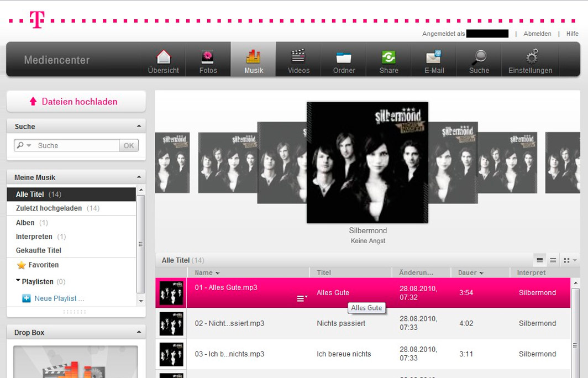Screen dimensions: 588x378
Task: Click thumbnail of 01 - Alles Gute.mp3
Action: (x=171, y=293)
